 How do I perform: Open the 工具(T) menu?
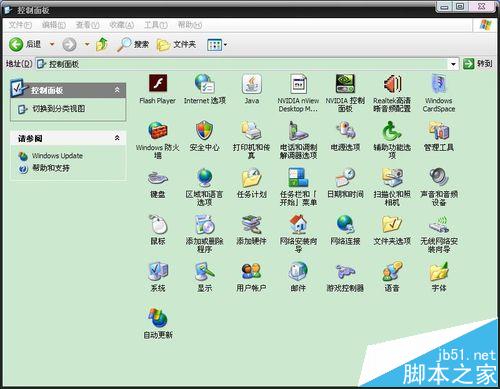click(x=156, y=25)
